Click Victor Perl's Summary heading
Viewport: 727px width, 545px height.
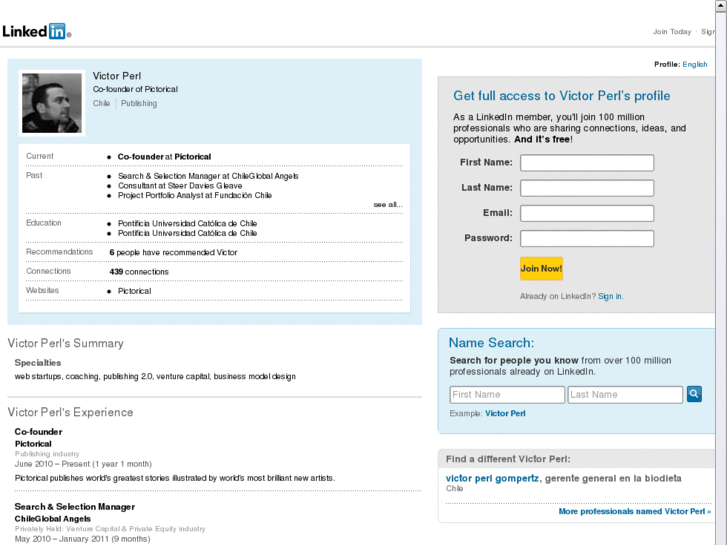[x=66, y=343]
